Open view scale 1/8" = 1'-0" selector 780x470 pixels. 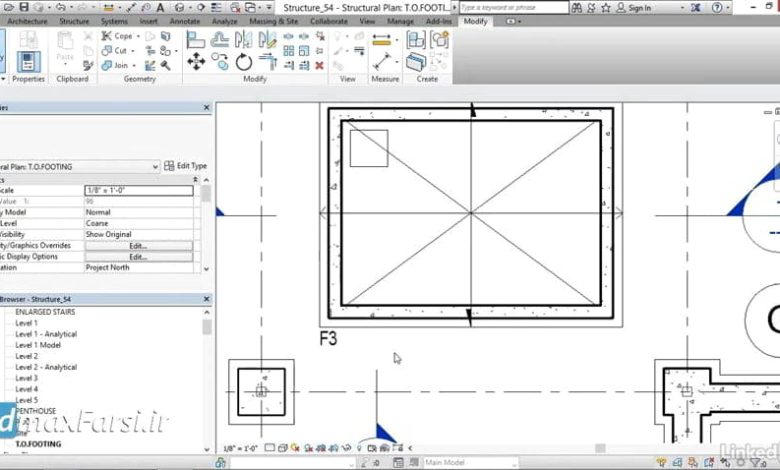240,448
